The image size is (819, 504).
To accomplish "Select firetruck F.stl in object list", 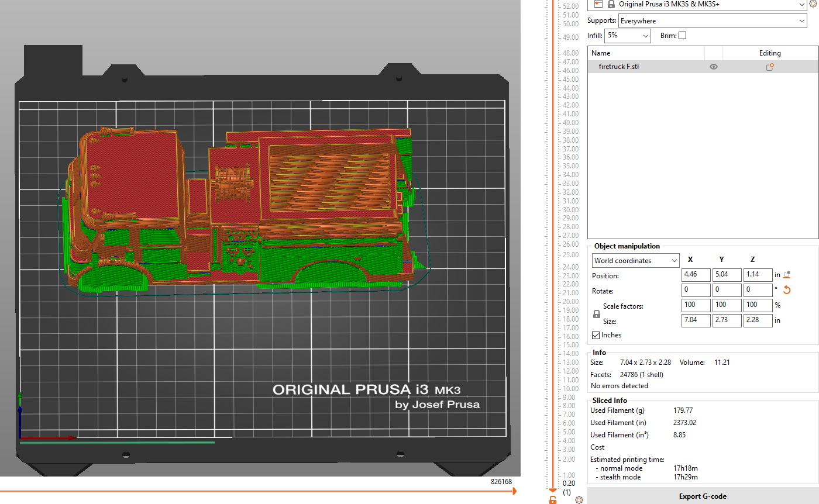I will [x=619, y=67].
